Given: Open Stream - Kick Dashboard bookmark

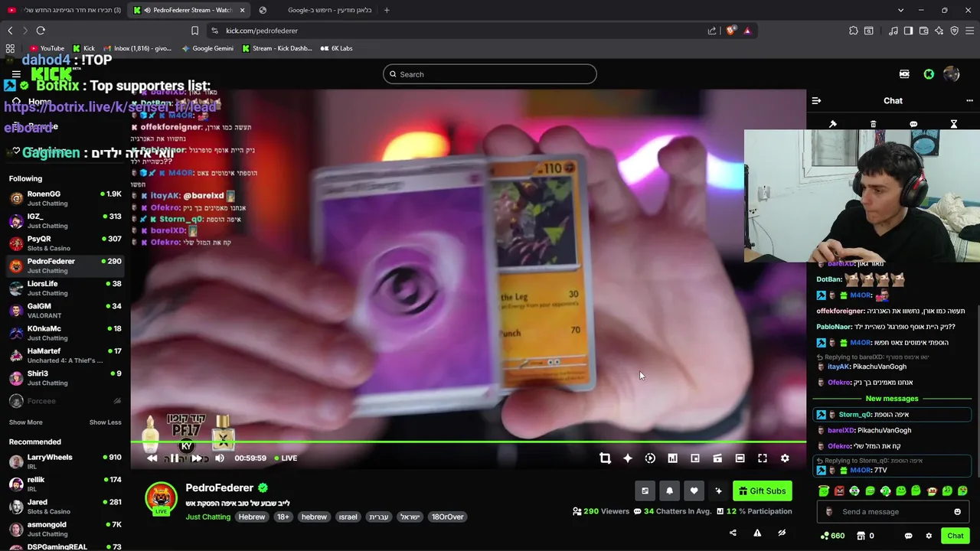Looking at the screenshot, I should [x=276, y=48].
